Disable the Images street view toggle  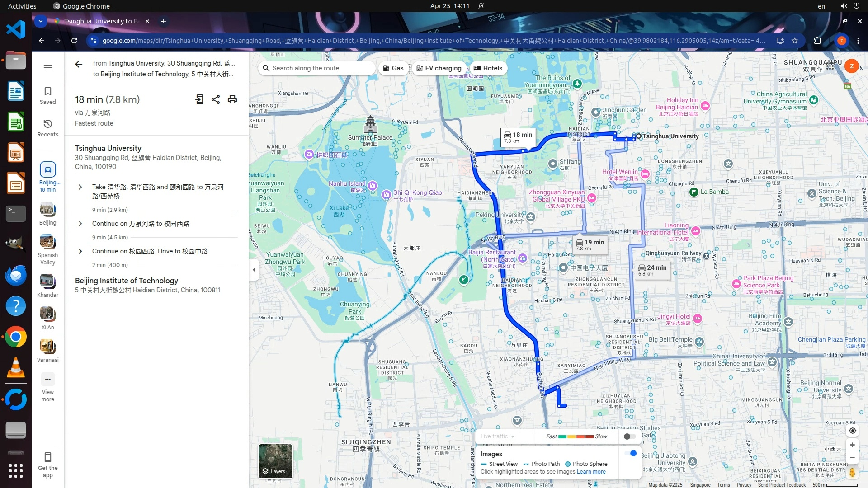631,453
